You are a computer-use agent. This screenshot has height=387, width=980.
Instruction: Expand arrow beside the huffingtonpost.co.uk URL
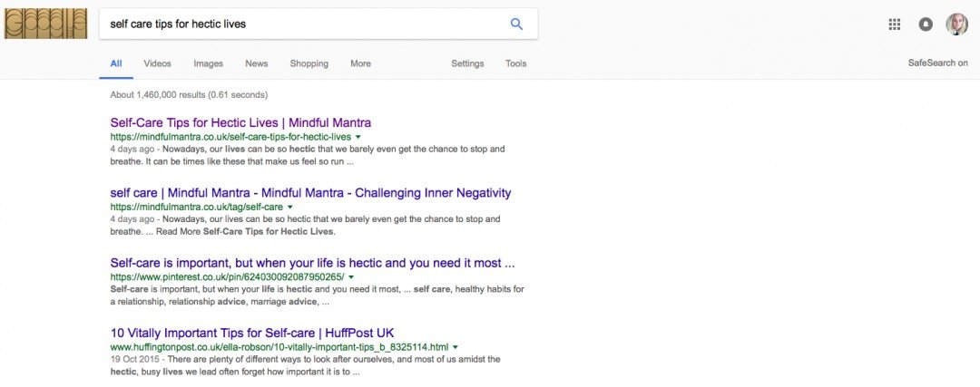click(x=455, y=346)
